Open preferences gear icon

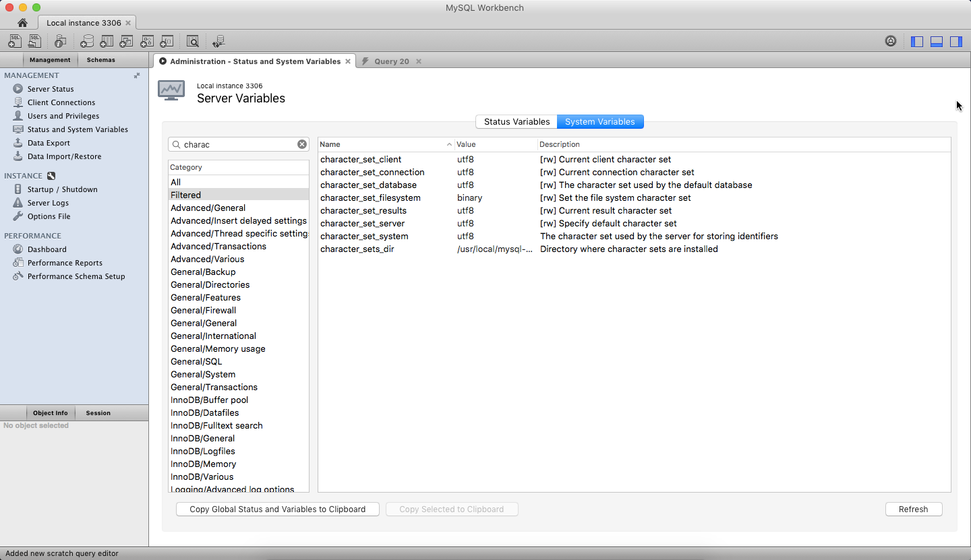pyautogui.click(x=891, y=41)
